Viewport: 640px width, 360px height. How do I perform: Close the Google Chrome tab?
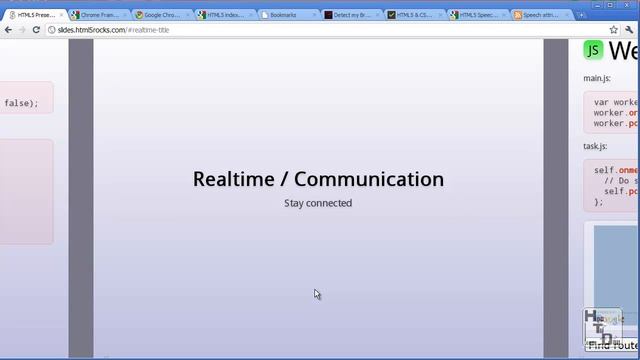(188, 15)
